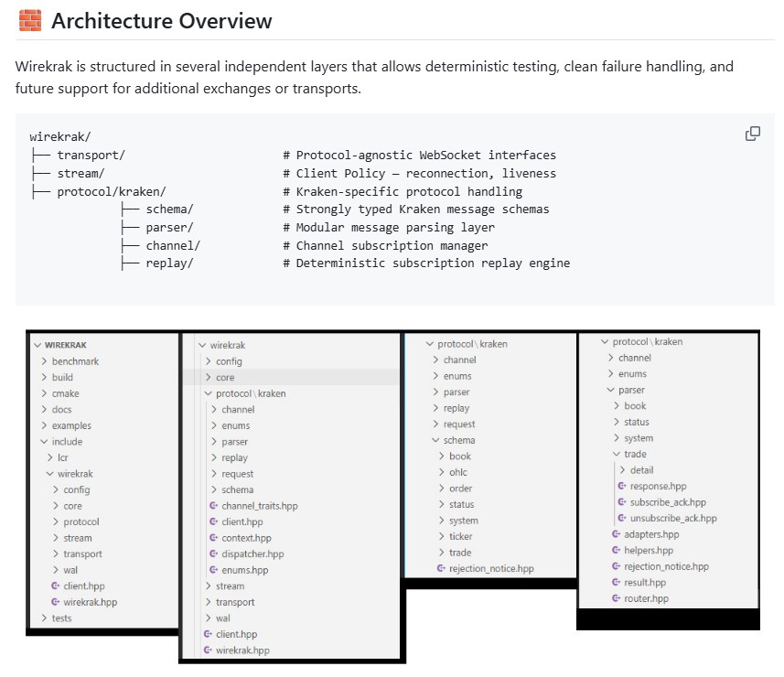Screen dimensions: 784x677
Task: Click 'wirekrak/' root line in code block
Action: pos(60,136)
